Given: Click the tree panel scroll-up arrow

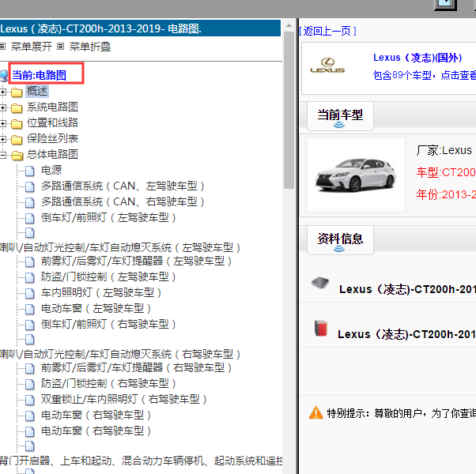Looking at the screenshot, I should [289, 25].
